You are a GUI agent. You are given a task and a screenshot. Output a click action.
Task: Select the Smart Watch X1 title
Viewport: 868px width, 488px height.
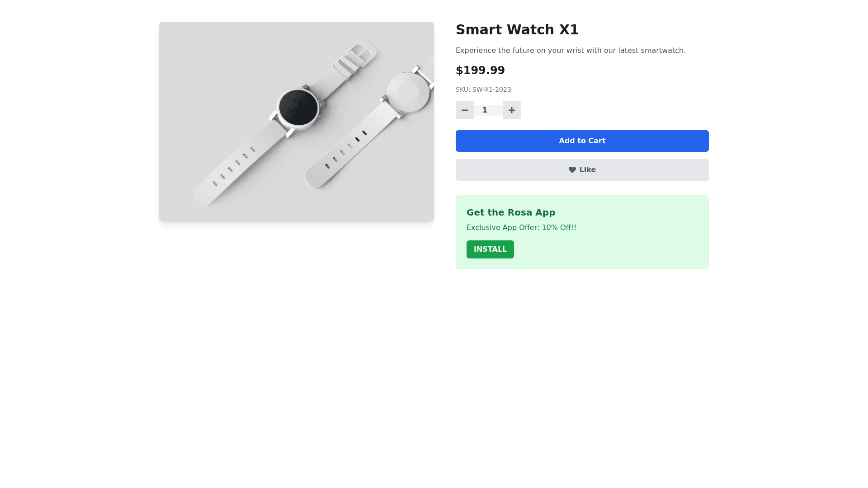tap(517, 30)
